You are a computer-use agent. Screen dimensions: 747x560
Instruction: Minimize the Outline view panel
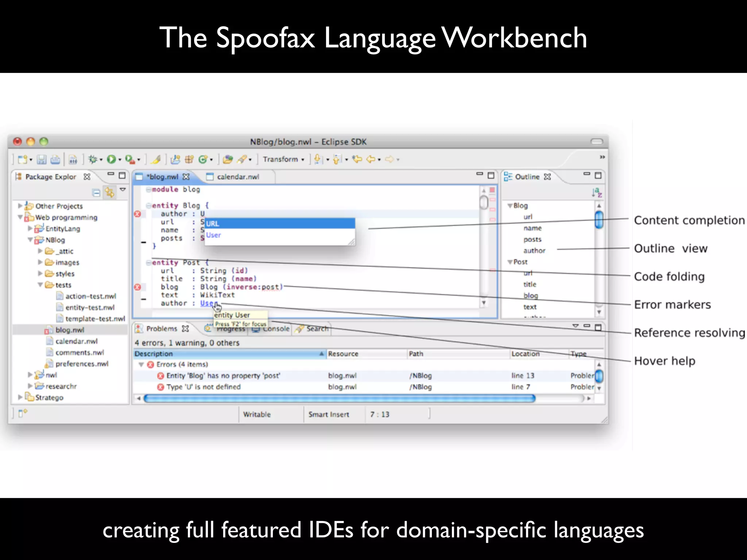click(x=587, y=174)
